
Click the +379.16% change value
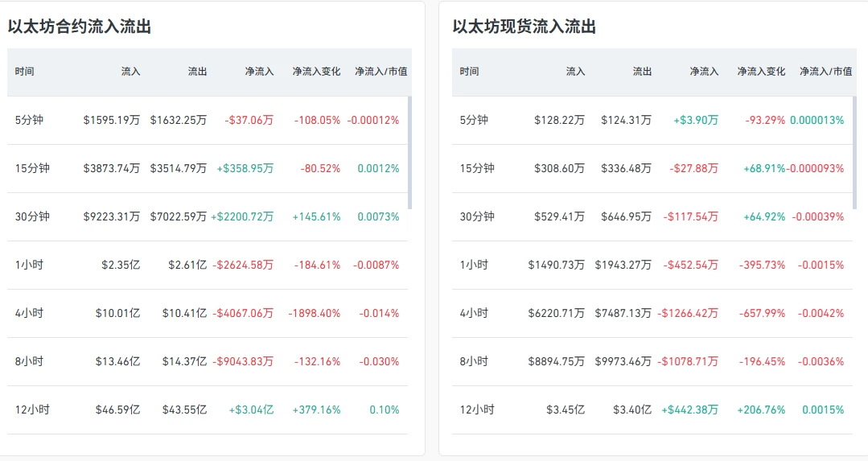(317, 410)
